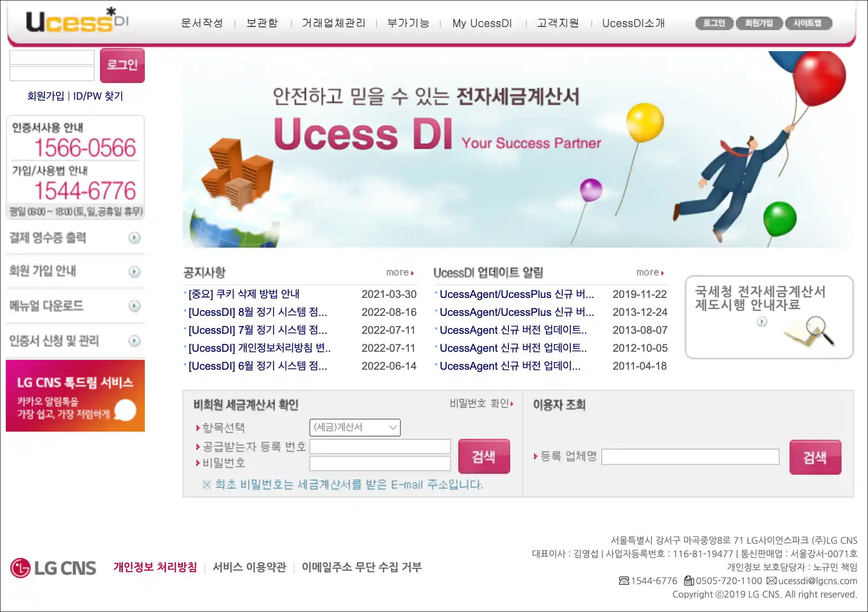Click arrow icon in 국세청 전자세금계산서 box
The height and width of the screenshot is (612, 868).
click(x=762, y=322)
